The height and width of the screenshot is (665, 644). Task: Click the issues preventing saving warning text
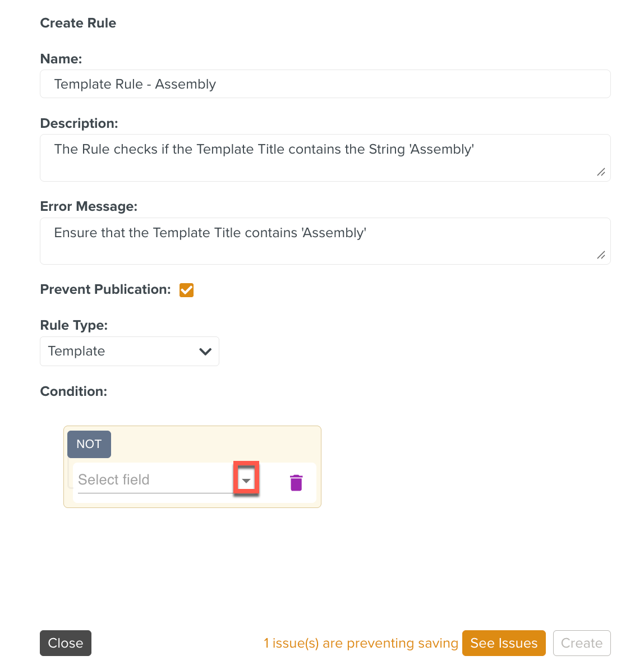click(x=361, y=643)
